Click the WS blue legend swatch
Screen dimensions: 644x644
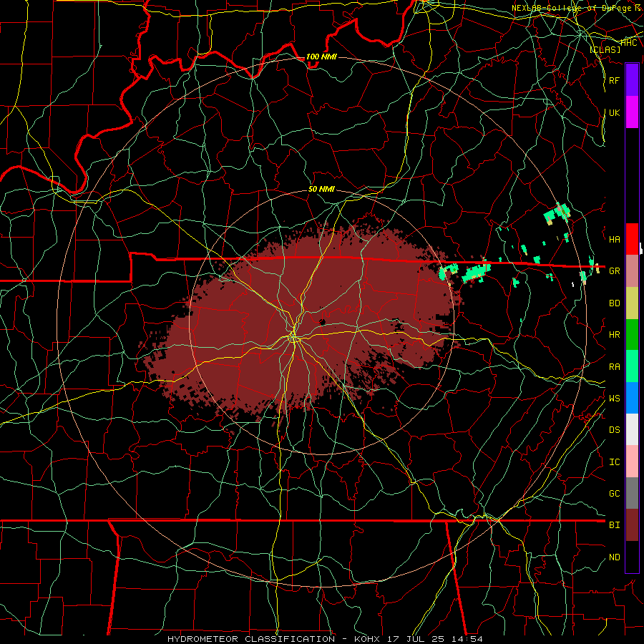tap(632, 398)
